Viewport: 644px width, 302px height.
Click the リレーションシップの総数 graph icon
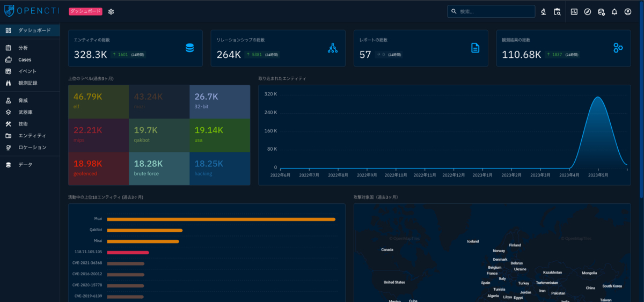[x=333, y=48]
